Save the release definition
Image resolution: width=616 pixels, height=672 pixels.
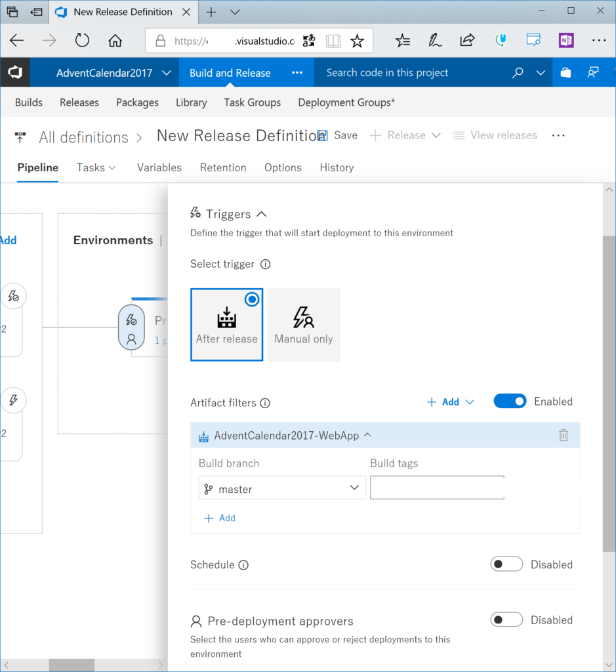(x=338, y=135)
